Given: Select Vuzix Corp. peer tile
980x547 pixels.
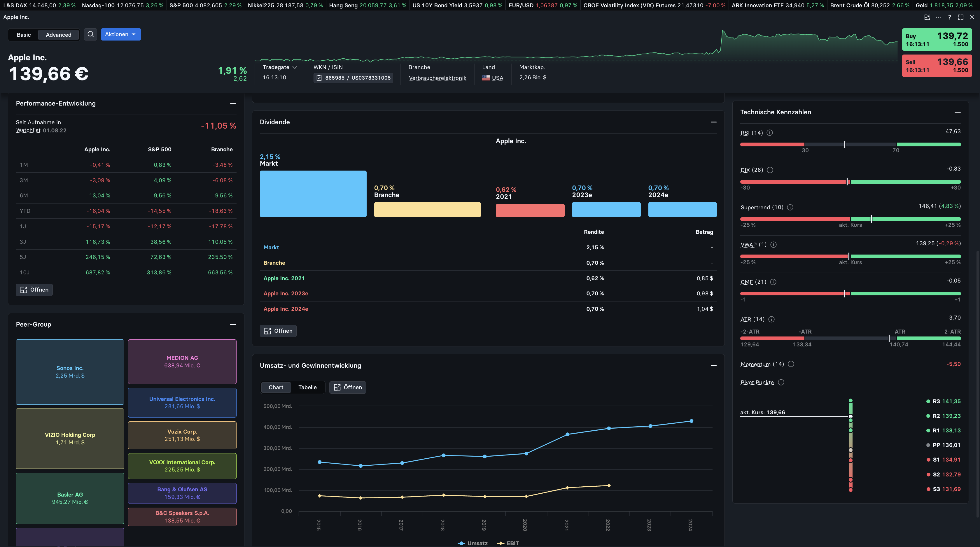Looking at the screenshot, I should coord(182,435).
